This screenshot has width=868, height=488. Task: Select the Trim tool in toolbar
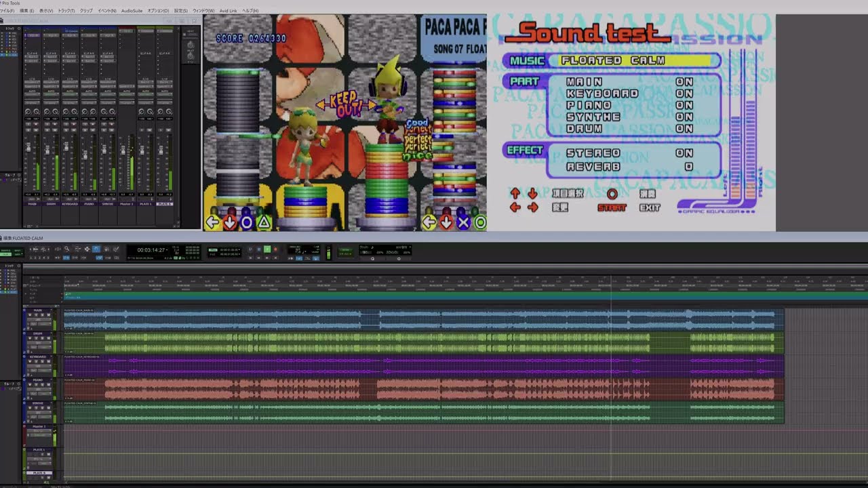click(x=77, y=249)
